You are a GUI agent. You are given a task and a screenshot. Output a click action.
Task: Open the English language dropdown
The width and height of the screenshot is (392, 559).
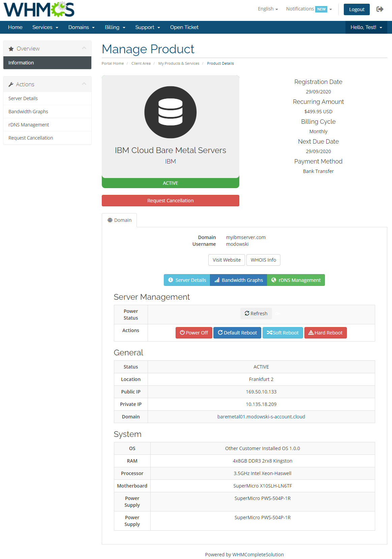(x=268, y=9)
